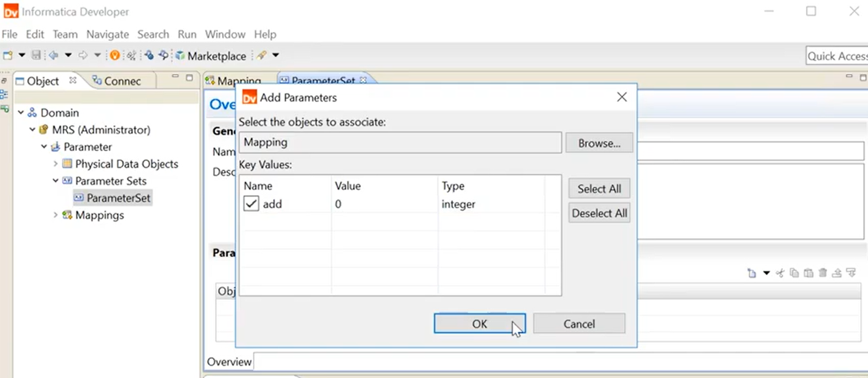Open the New object dropdown arrow
868x378 pixels.
(22, 55)
